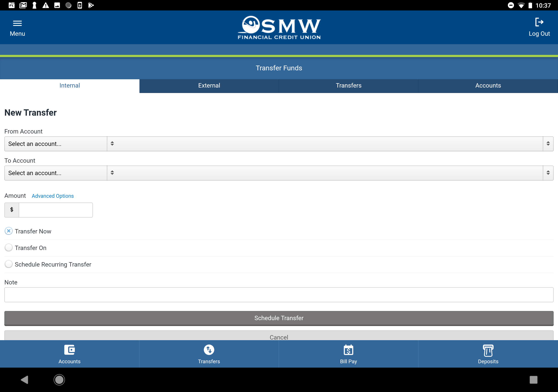Viewport: 558px width, 392px height.
Task: Click the Transfer Funds title
Action: pos(279,68)
